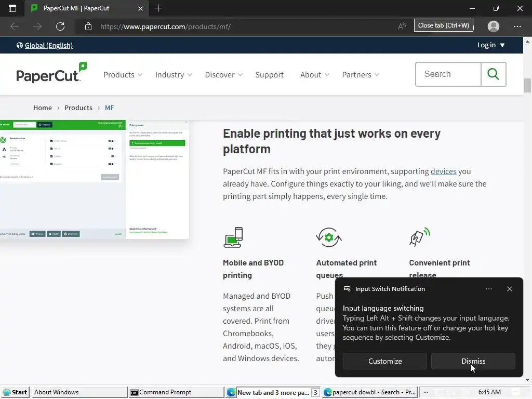Show hidden system tray items ellipsis
Image resolution: width=532 pixels, height=399 pixels.
click(426, 392)
